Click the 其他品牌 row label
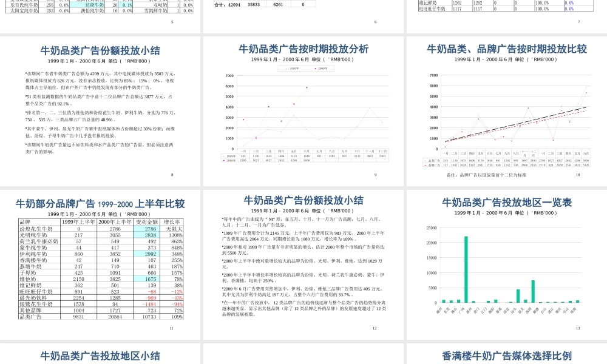The image size is (607, 364). click(30, 310)
